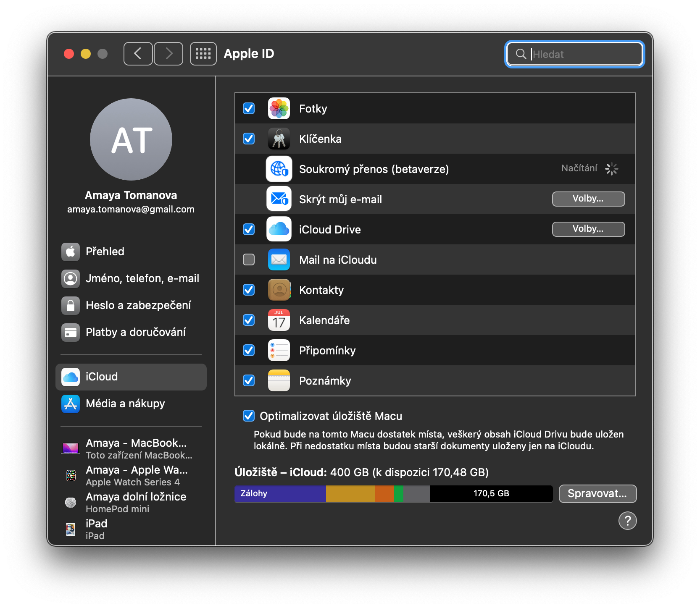Go forward with the right arrow button
Image resolution: width=700 pixels, height=608 pixels.
pyautogui.click(x=168, y=54)
